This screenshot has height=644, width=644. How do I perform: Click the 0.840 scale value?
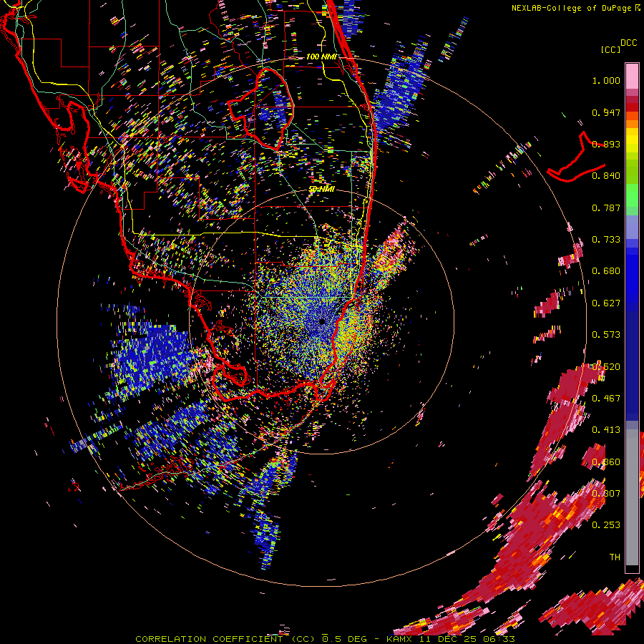pos(606,176)
